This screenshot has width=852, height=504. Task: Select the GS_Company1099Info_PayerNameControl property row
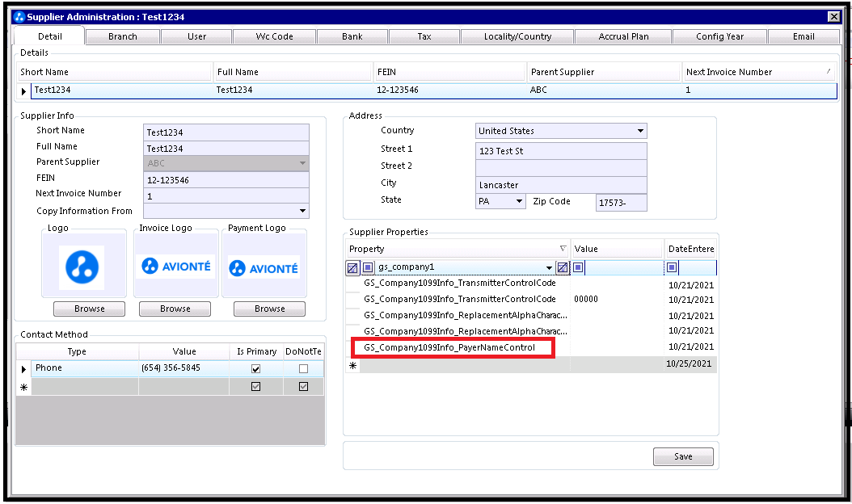pos(449,347)
